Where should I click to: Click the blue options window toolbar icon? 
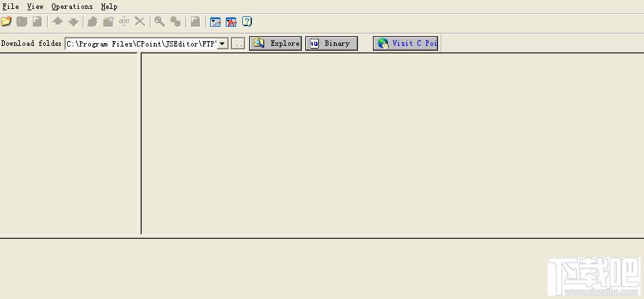click(215, 21)
